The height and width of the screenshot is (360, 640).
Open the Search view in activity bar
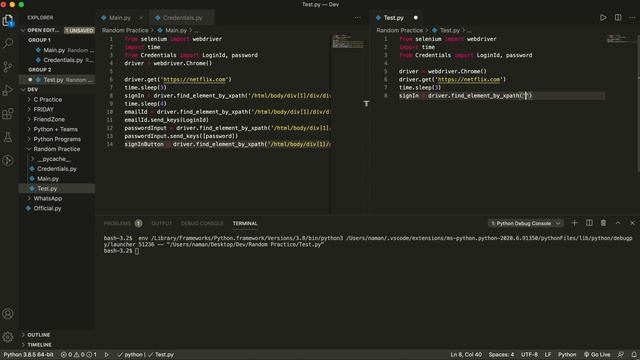click(8, 43)
